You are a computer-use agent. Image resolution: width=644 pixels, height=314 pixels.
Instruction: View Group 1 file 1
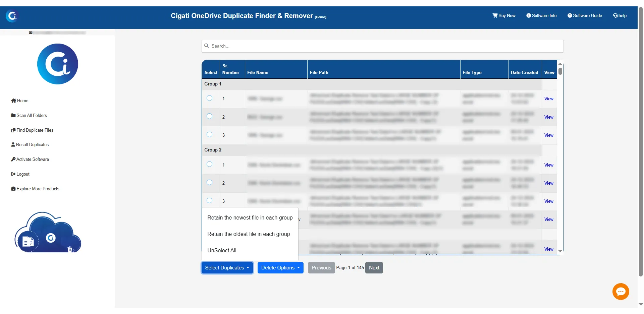(549, 99)
